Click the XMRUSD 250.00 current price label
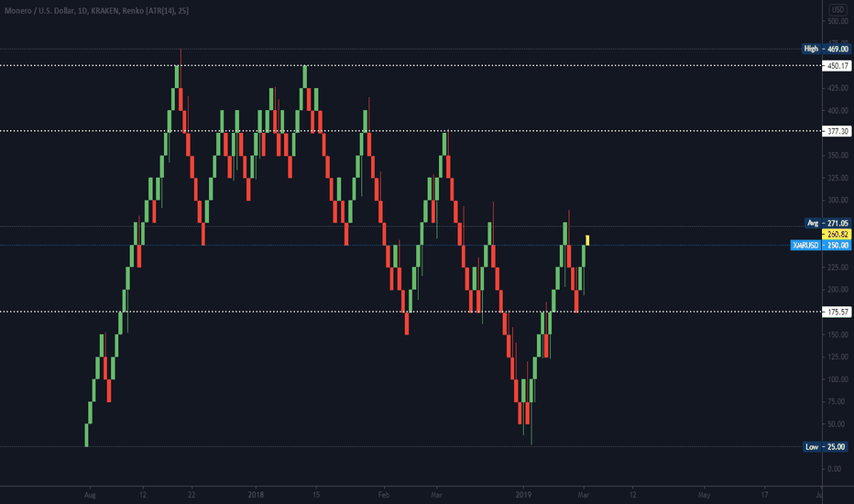The width and height of the screenshot is (854, 504). [x=821, y=246]
